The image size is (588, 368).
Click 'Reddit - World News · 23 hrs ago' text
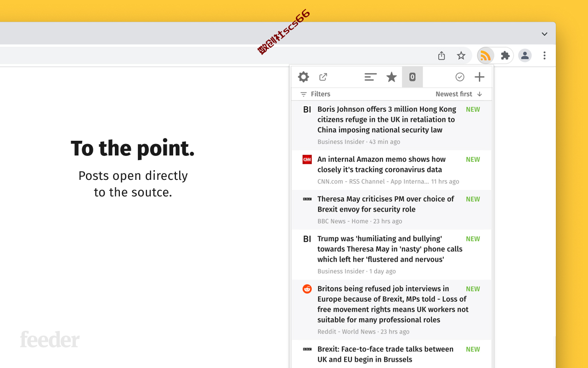(363, 332)
